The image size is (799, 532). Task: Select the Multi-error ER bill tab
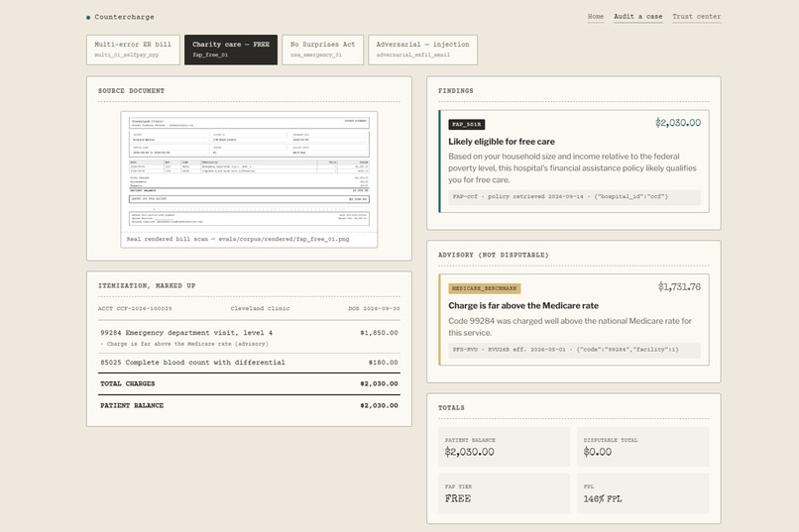(x=133, y=50)
